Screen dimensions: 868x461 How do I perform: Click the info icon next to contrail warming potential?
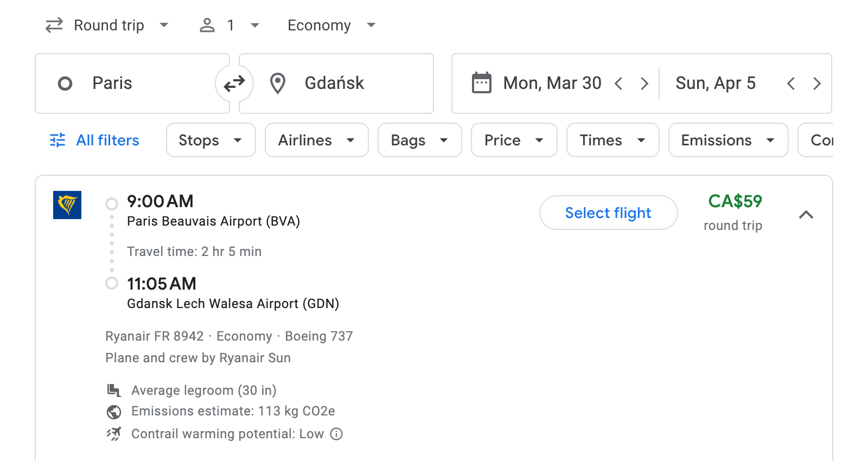coord(336,434)
